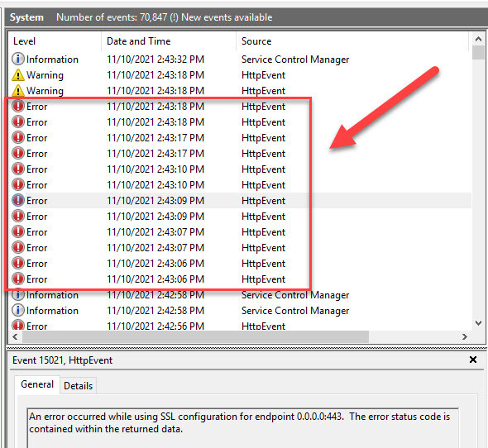Click the Error icon in the highlighted 2:43:09 PM row
This screenshot has height=448, width=488.
tap(18, 200)
